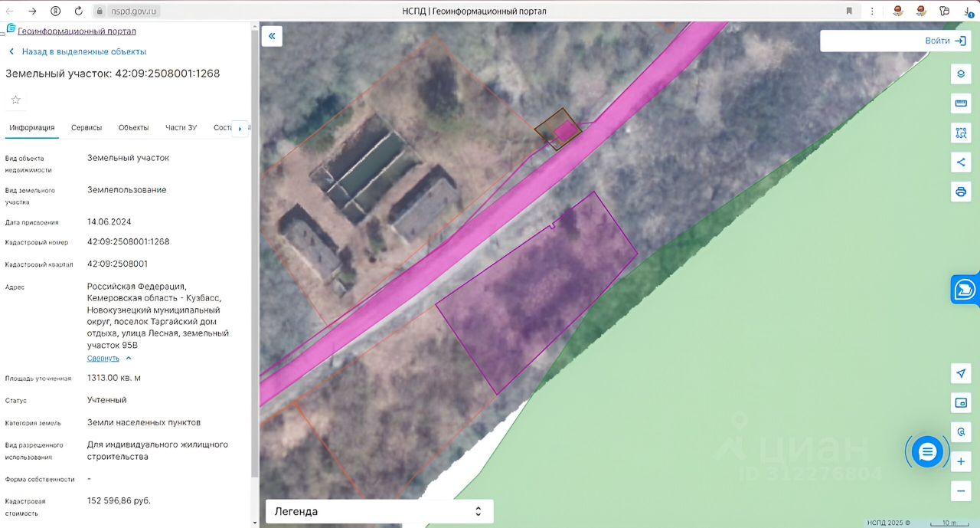Show more tabs with the arrow

click(240, 129)
